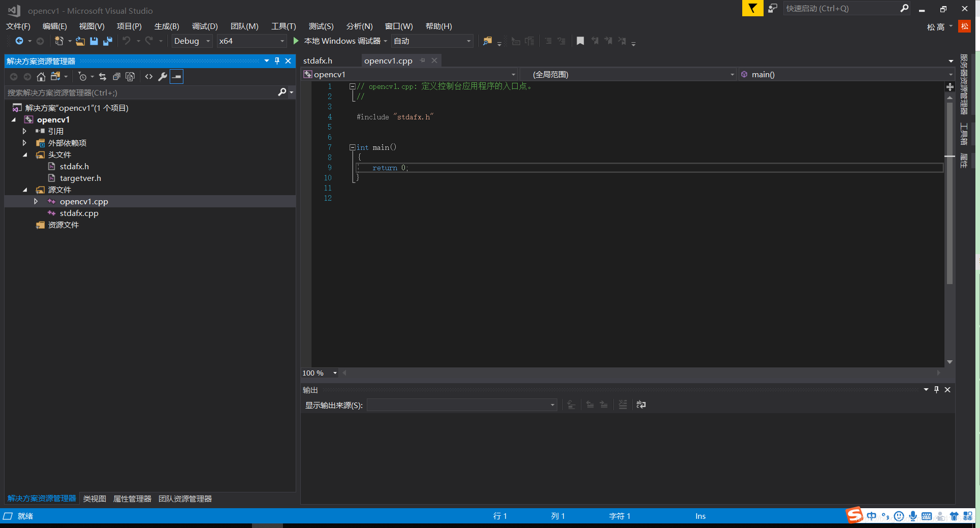Screen dimensions: 980x528
Task: Click the Quick Launch search magnifier icon
Action: [x=904, y=8]
